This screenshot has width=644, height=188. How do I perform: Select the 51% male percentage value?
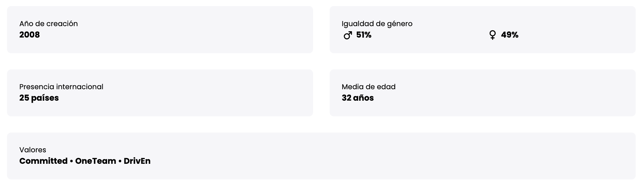[x=364, y=35]
